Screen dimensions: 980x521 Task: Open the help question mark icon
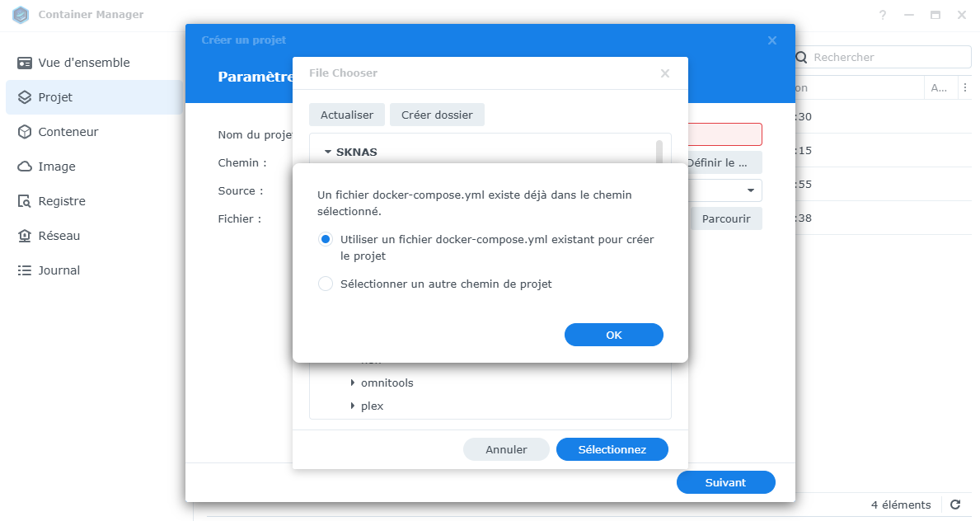tap(882, 15)
